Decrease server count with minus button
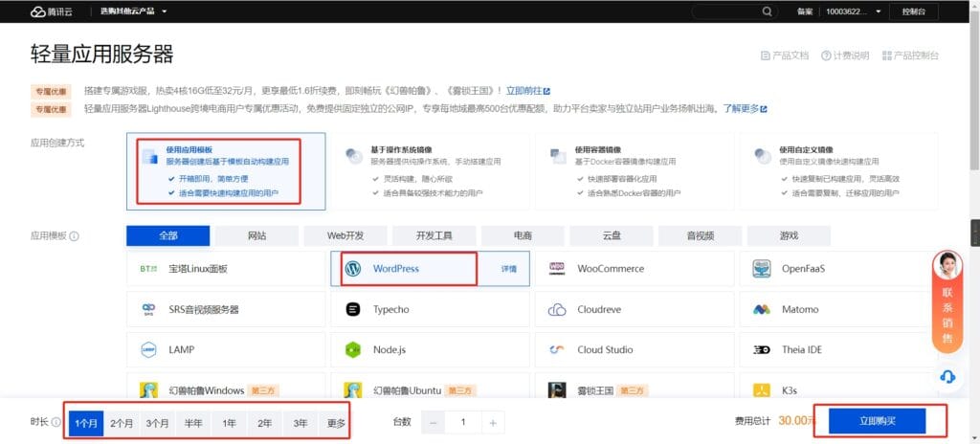This screenshot has width=980, height=444. 434,423
